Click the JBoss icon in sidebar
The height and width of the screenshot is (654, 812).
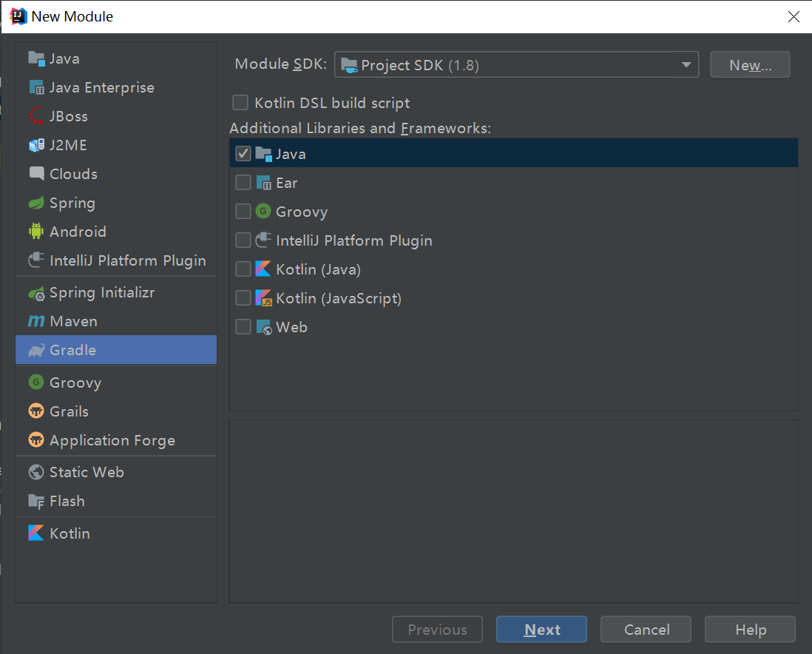pos(36,116)
